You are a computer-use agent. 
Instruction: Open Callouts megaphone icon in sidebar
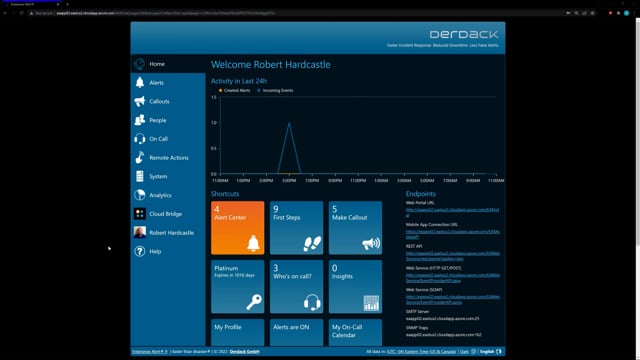coord(140,101)
